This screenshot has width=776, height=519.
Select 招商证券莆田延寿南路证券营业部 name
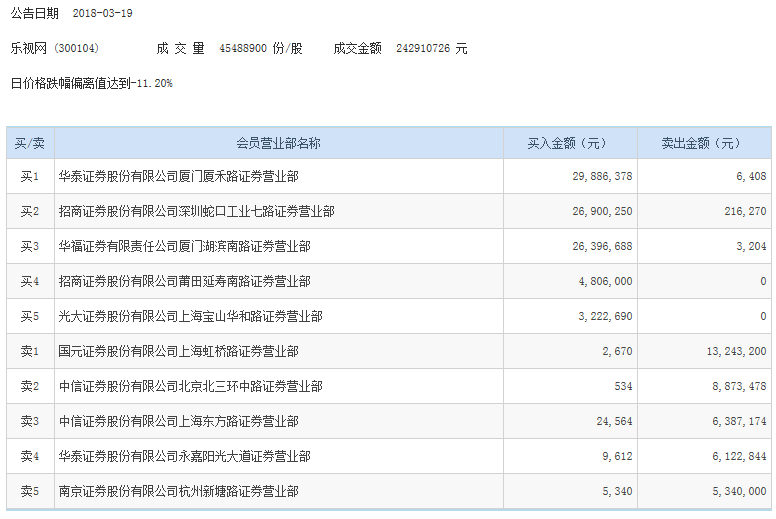coord(185,282)
